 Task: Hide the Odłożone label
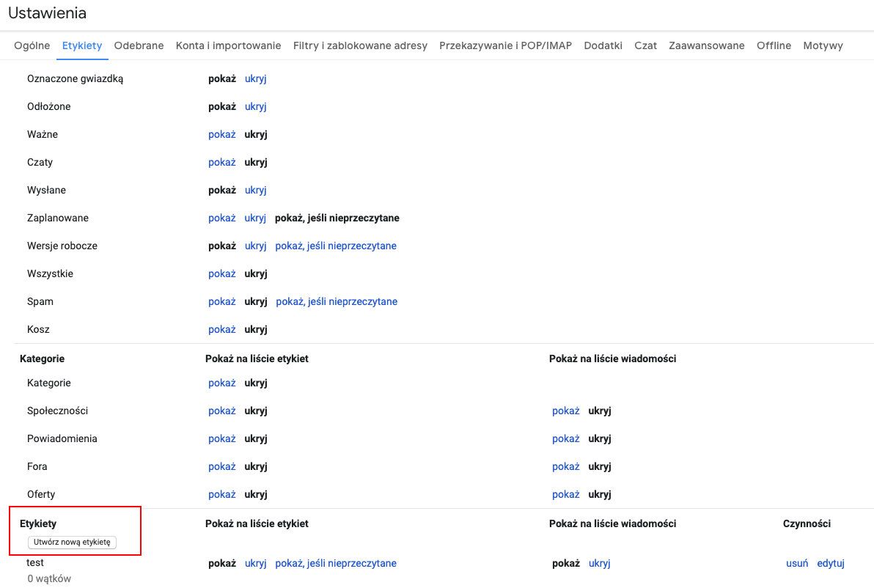pyautogui.click(x=255, y=106)
